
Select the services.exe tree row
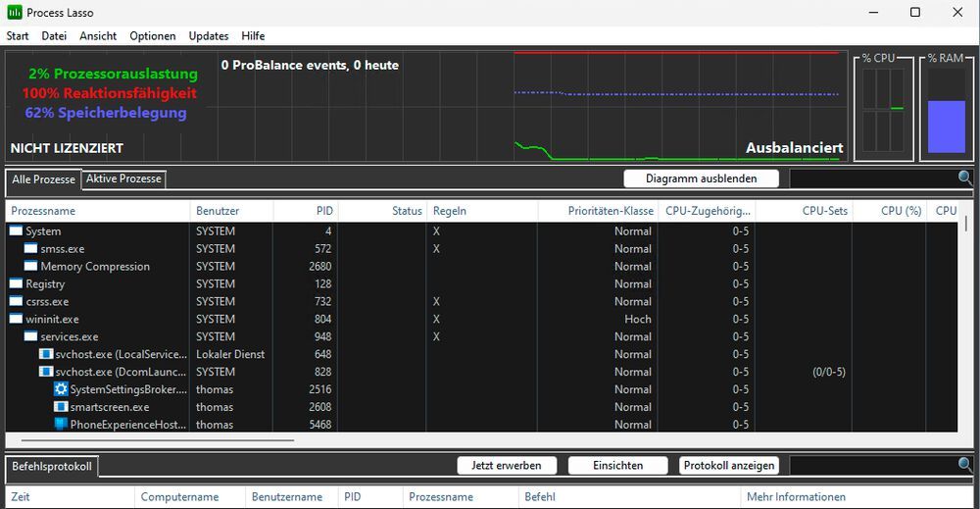click(x=481, y=336)
